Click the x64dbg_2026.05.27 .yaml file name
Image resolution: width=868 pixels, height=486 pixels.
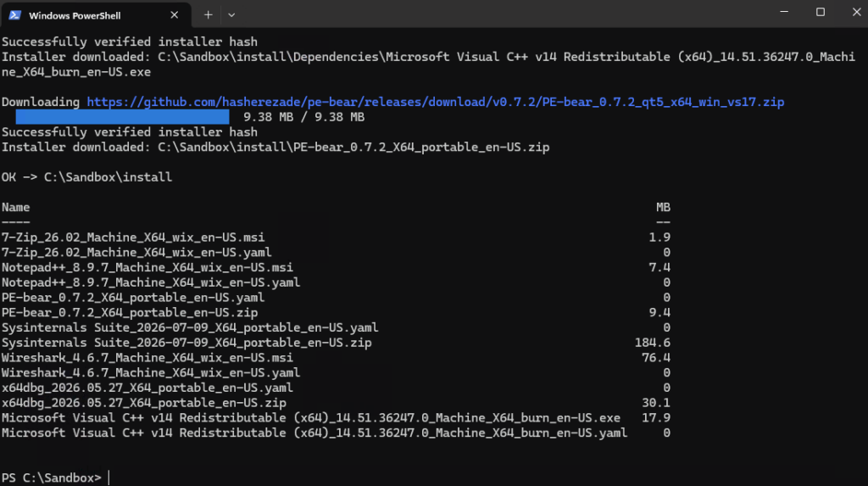pyautogui.click(x=147, y=388)
